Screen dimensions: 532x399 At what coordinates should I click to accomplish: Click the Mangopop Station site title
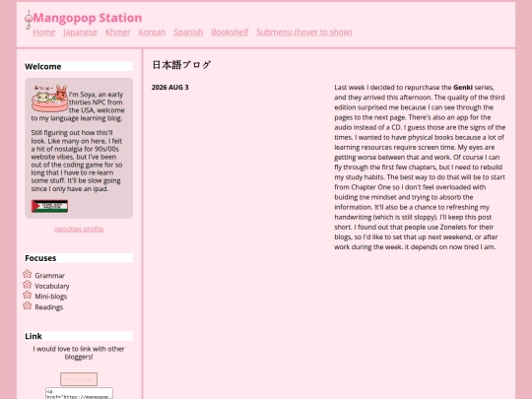[88, 18]
